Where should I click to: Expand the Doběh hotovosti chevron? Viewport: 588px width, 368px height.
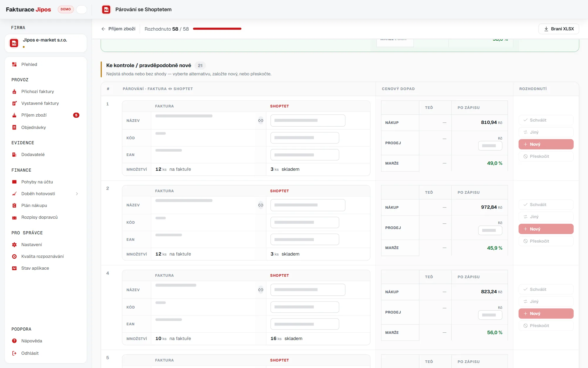77,194
